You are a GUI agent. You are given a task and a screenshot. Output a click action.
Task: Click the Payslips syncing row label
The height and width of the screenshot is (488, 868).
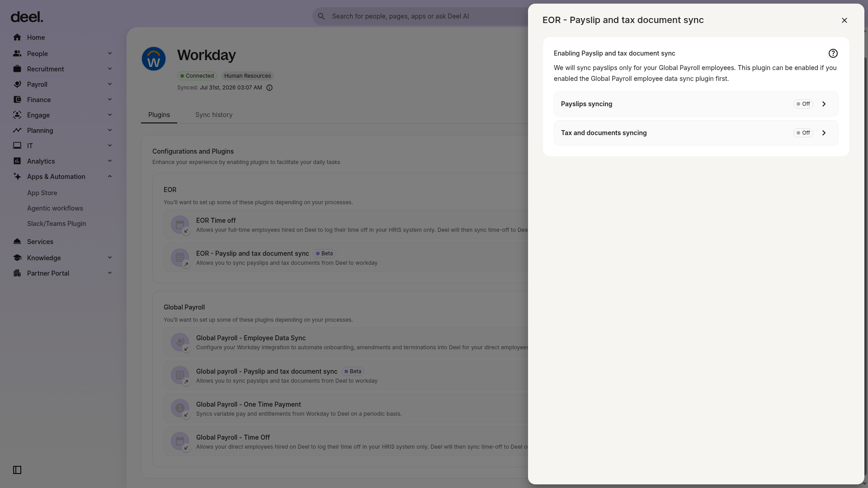(x=586, y=104)
